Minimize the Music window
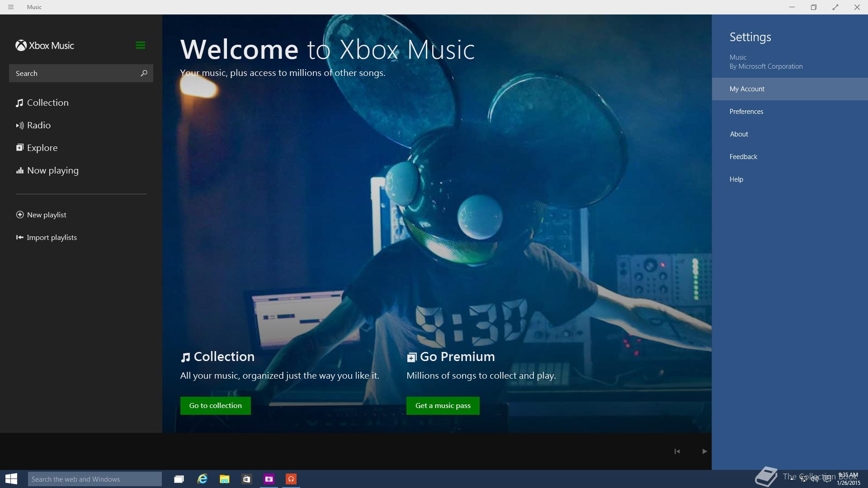This screenshot has width=868, height=488. click(792, 7)
